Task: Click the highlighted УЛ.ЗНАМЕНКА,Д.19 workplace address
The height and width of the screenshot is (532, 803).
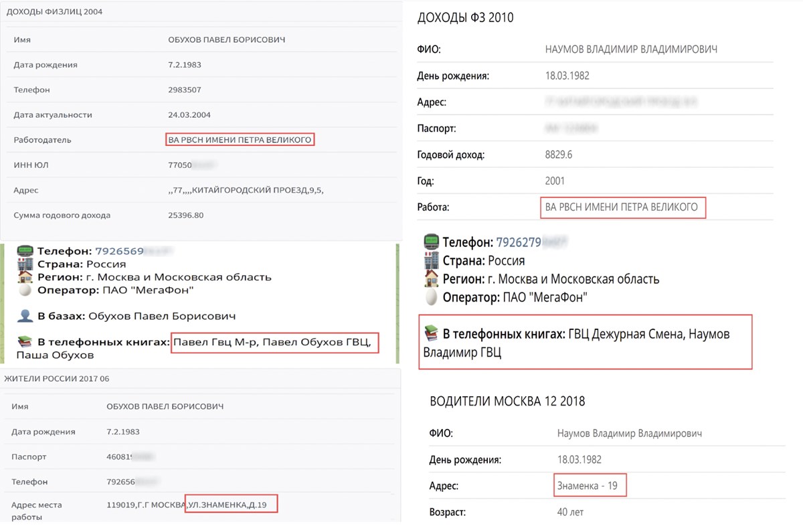Action: (232, 504)
